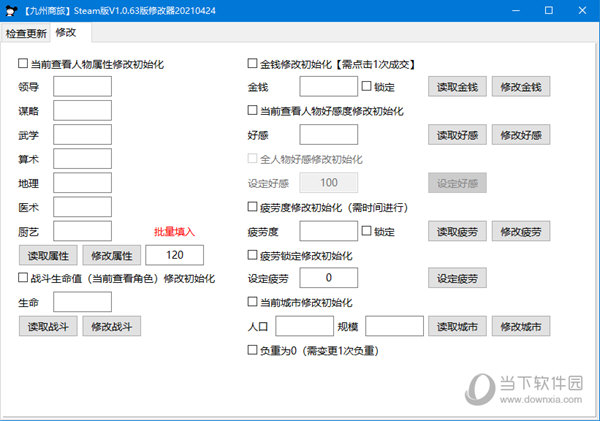Focus the 武学 input field
Screen dimensions: 600x421
(x=82, y=135)
